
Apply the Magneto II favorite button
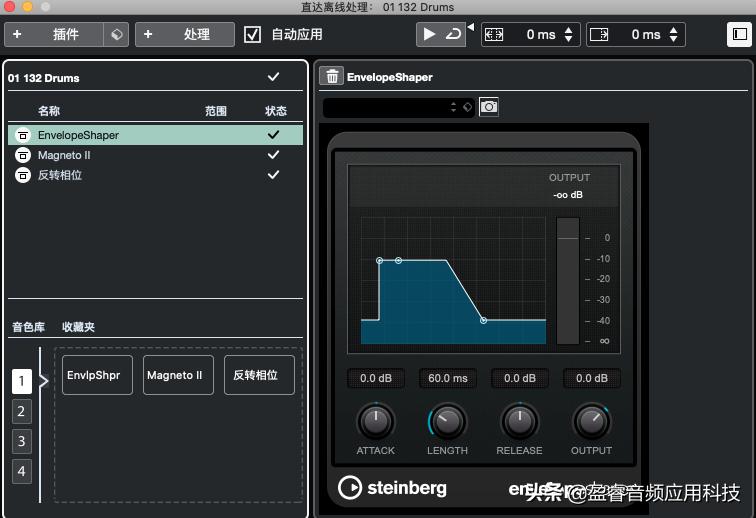(x=178, y=375)
